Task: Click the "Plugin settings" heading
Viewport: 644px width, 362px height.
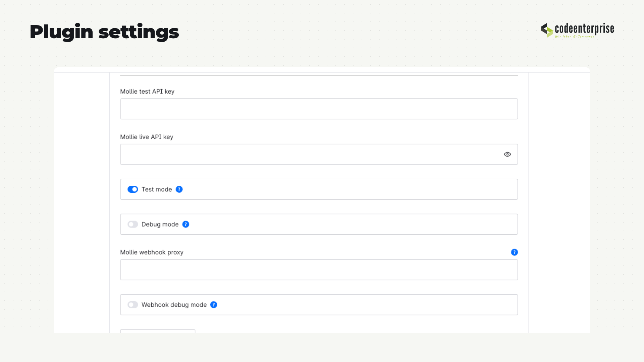Action: (x=104, y=32)
